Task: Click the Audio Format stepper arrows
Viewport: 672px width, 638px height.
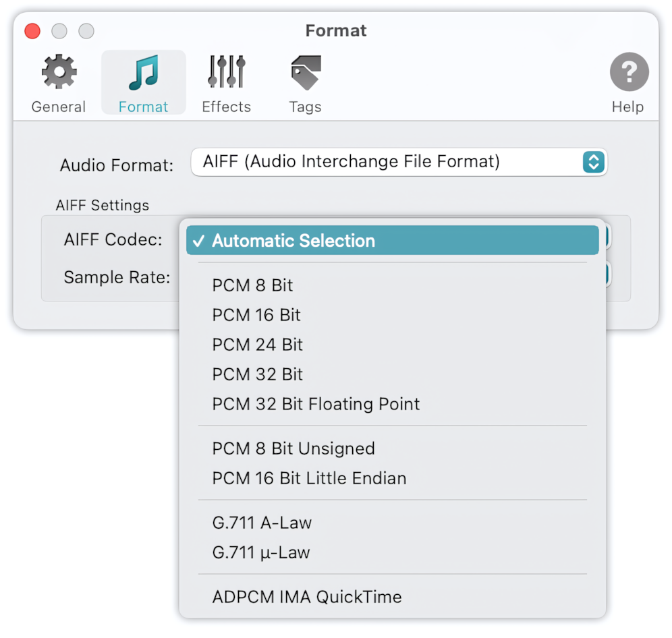Action: coord(593,162)
